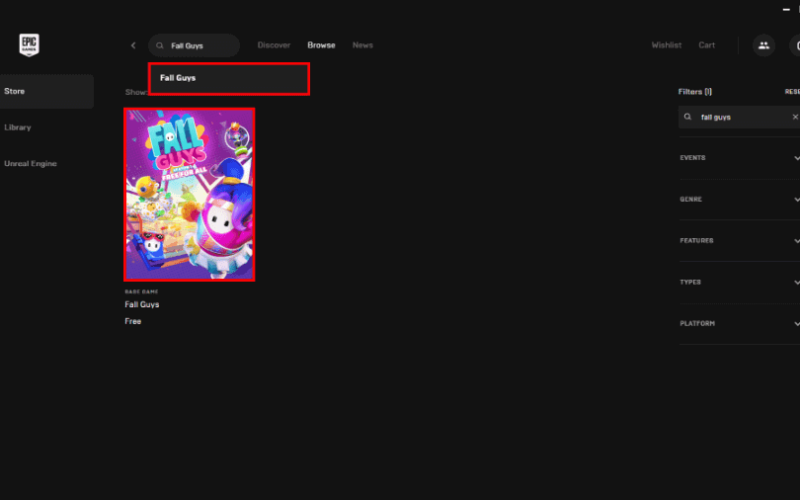Go back with the left arrow icon
Image resolution: width=800 pixels, height=500 pixels.
[x=133, y=45]
